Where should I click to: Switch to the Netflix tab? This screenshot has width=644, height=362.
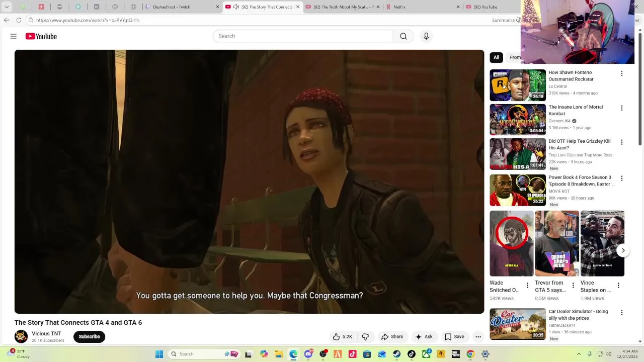click(423, 7)
